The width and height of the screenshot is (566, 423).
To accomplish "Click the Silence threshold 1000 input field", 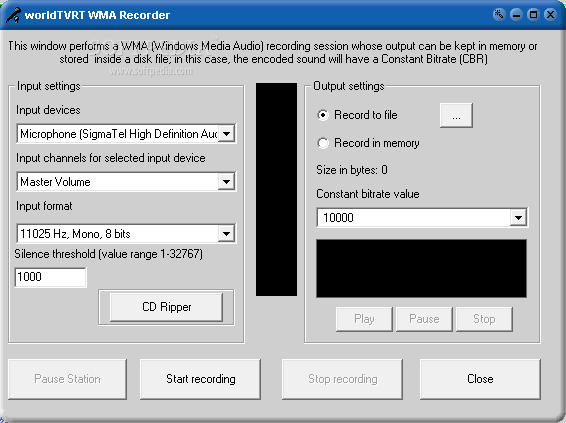I will click(50, 277).
